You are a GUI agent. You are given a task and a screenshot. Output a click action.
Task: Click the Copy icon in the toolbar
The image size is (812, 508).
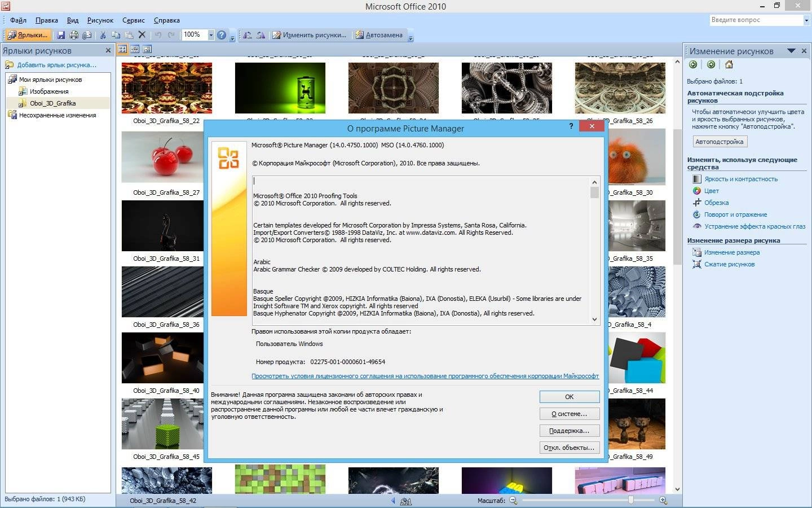point(116,35)
